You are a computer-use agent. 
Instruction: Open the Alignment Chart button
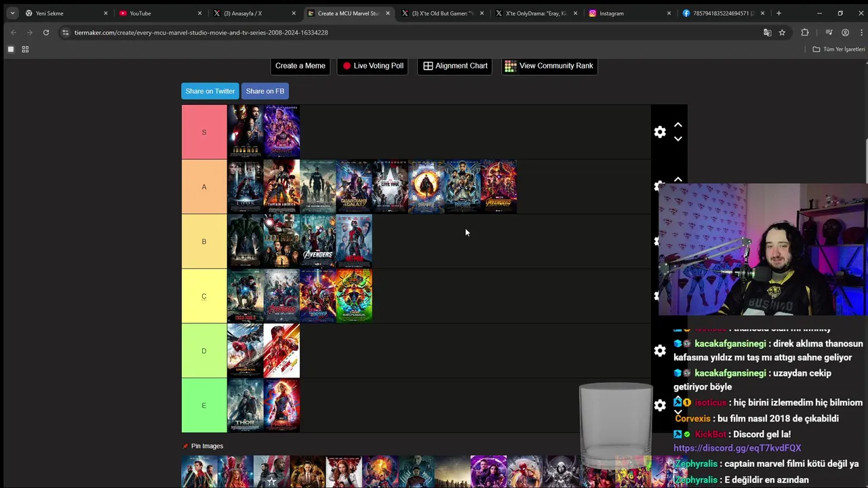pyautogui.click(x=455, y=66)
